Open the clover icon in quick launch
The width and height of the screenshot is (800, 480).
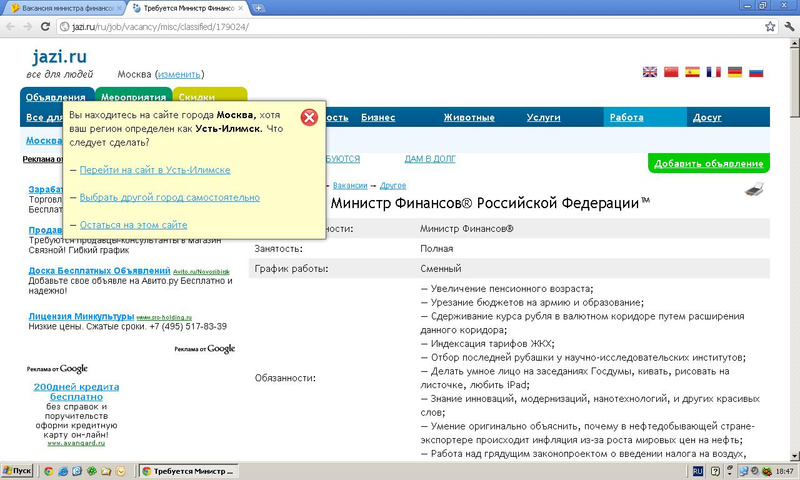point(92,471)
